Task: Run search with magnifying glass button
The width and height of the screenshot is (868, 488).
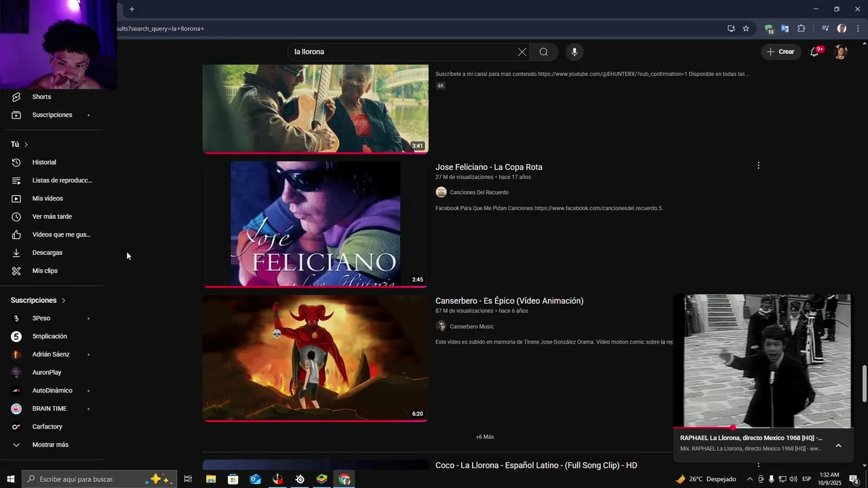Action: click(x=544, y=52)
